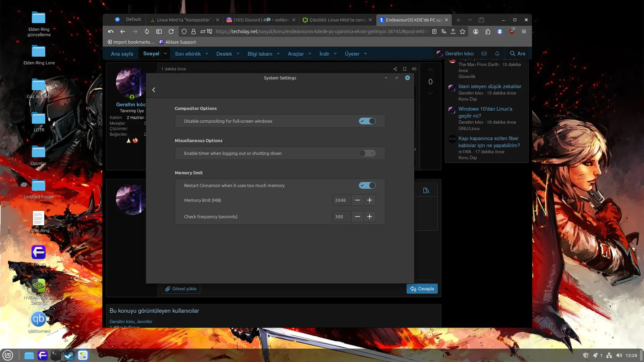
Task: Go forward in browser history
Action: [135, 32]
